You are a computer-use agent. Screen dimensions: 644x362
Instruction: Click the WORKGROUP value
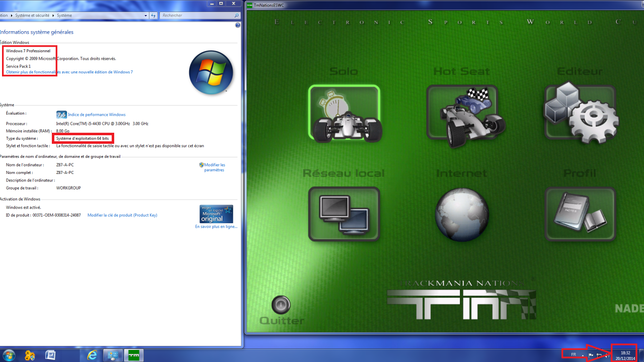pyautogui.click(x=68, y=188)
